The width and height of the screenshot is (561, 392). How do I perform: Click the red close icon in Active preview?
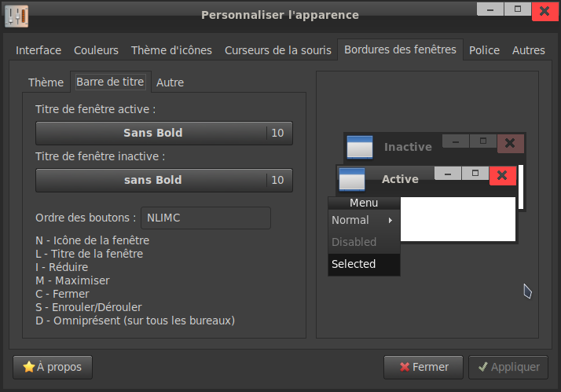point(503,176)
